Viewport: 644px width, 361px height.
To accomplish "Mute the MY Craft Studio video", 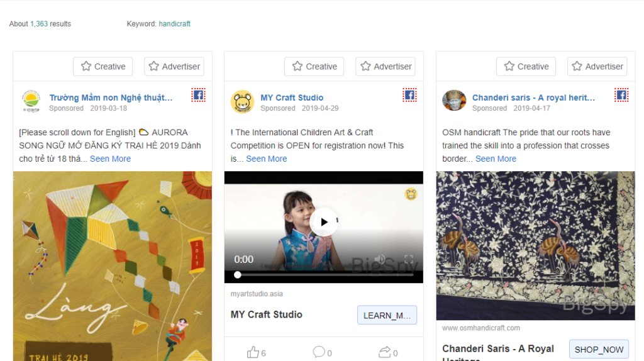I will pyautogui.click(x=380, y=259).
